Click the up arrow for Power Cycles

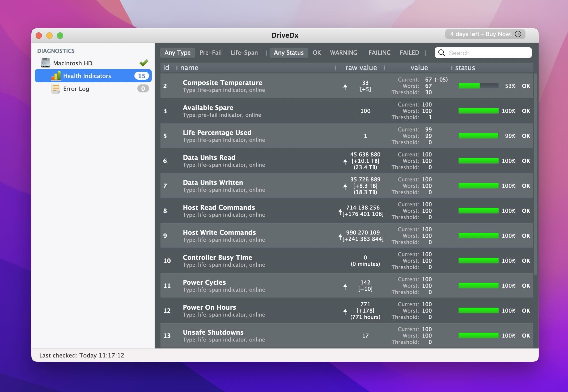click(x=345, y=287)
